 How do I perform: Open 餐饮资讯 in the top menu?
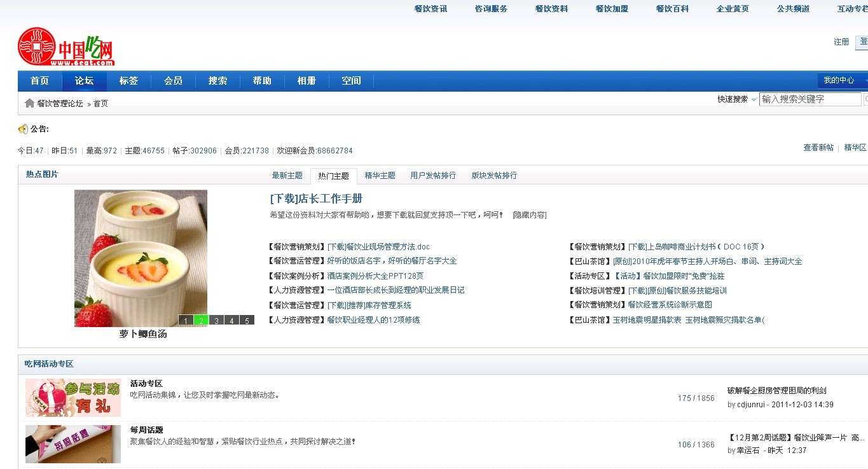coord(431,9)
